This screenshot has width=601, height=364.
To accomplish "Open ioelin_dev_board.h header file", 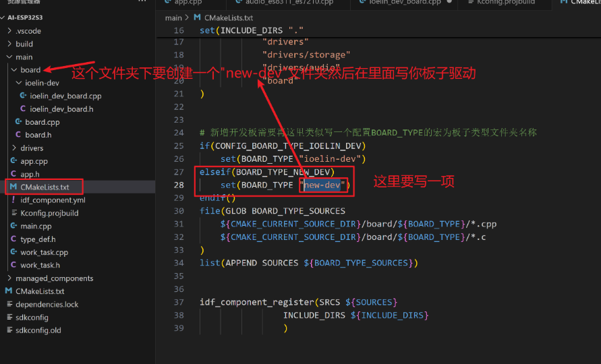I will point(61,109).
